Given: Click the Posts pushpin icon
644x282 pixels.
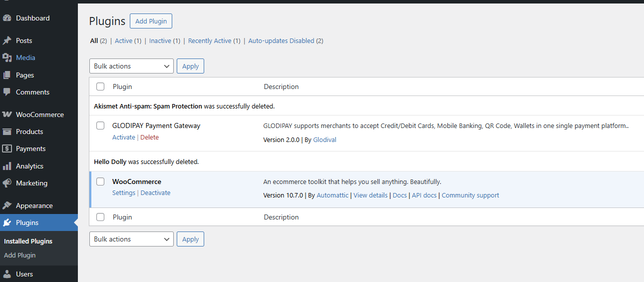Looking at the screenshot, I should click(x=7, y=40).
